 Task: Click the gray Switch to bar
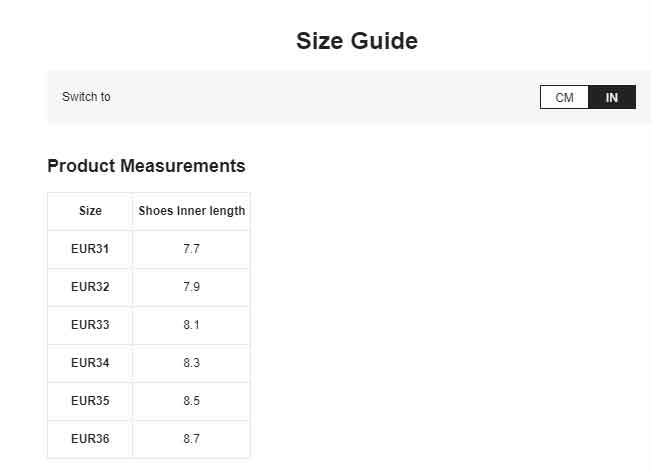[350, 96]
